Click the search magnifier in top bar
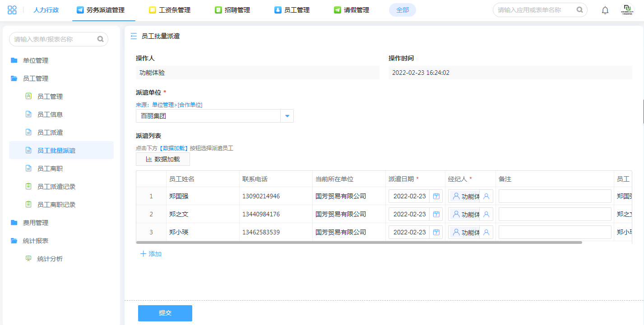The image size is (644, 325). (579, 10)
